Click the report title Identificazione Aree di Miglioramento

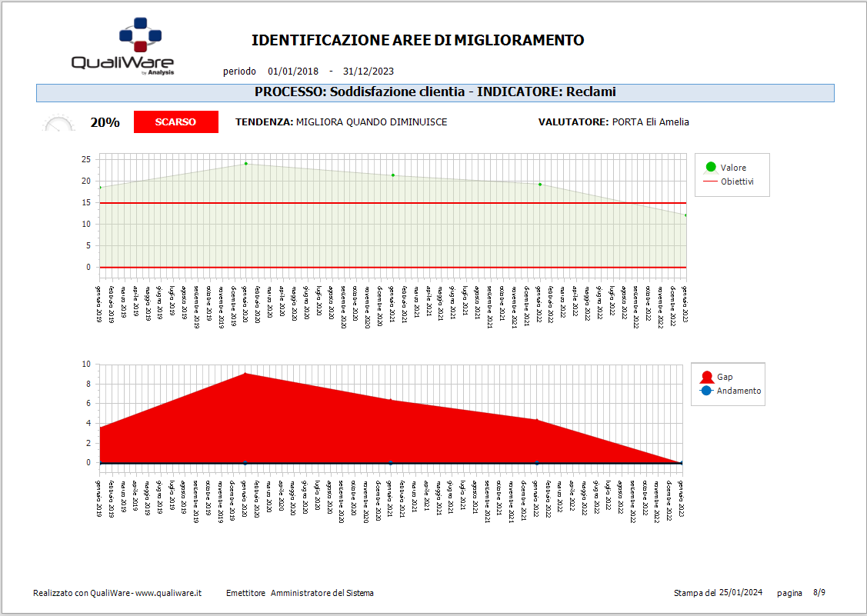[x=418, y=40]
